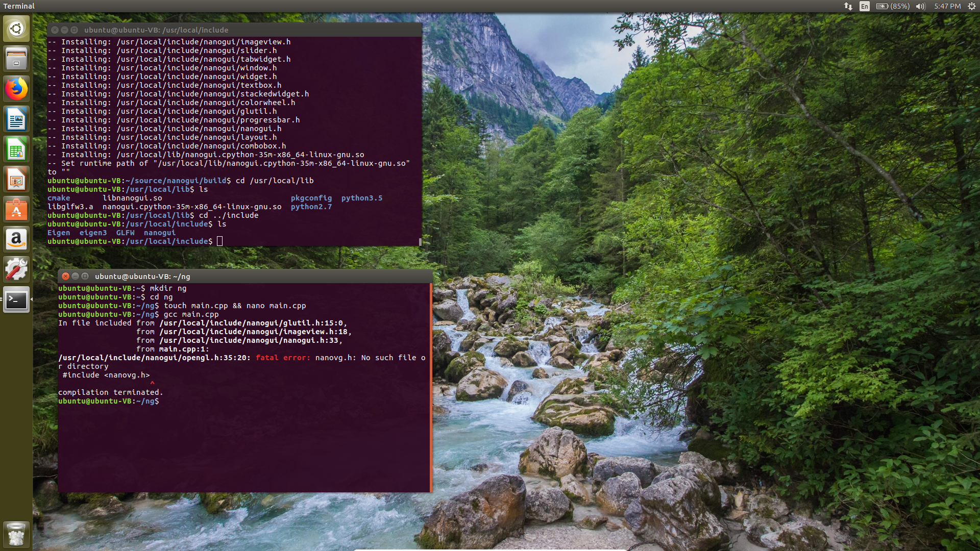
Task: Click 'python3.5' directory name
Action: (x=362, y=198)
